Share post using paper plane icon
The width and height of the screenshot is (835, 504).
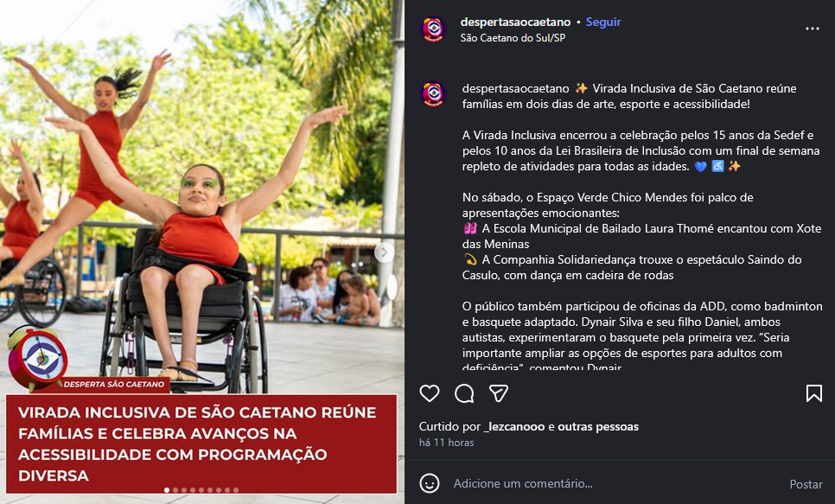click(499, 393)
